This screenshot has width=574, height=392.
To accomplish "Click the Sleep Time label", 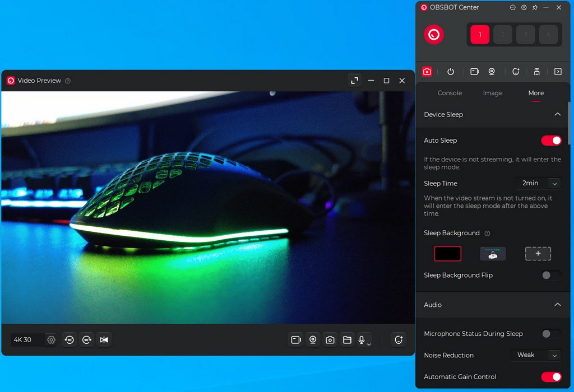I will click(x=441, y=184).
